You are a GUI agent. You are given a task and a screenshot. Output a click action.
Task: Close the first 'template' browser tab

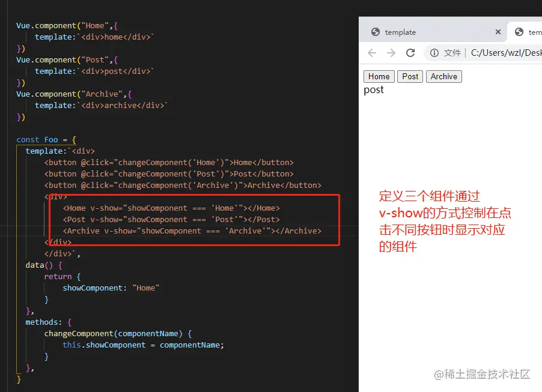(x=498, y=32)
